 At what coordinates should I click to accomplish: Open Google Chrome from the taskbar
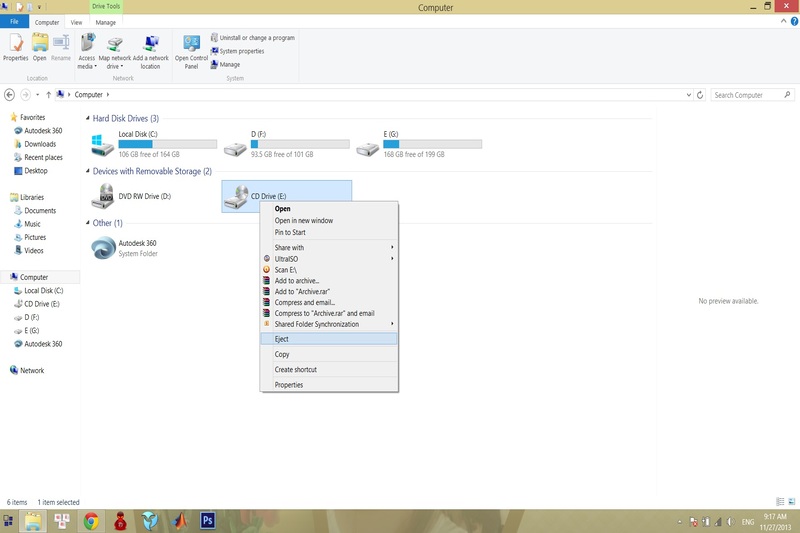pyautogui.click(x=91, y=520)
